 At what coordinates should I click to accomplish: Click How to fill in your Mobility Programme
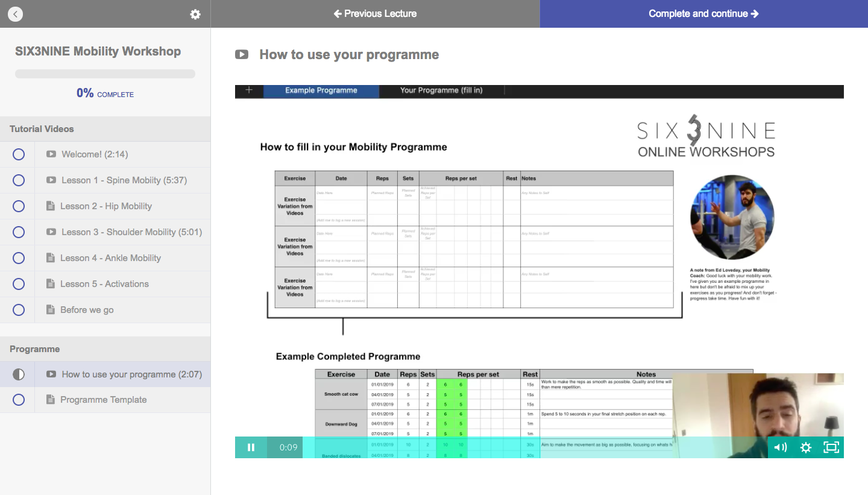354,147
